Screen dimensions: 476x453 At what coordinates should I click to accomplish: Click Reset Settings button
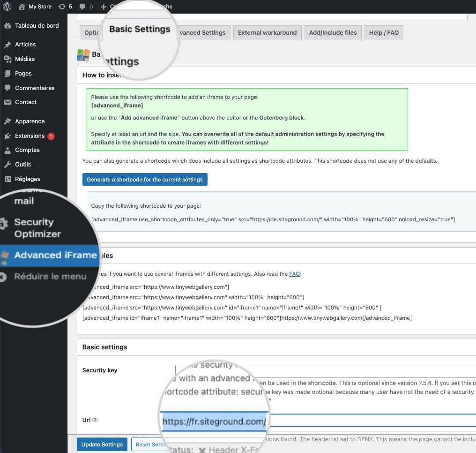click(x=150, y=445)
